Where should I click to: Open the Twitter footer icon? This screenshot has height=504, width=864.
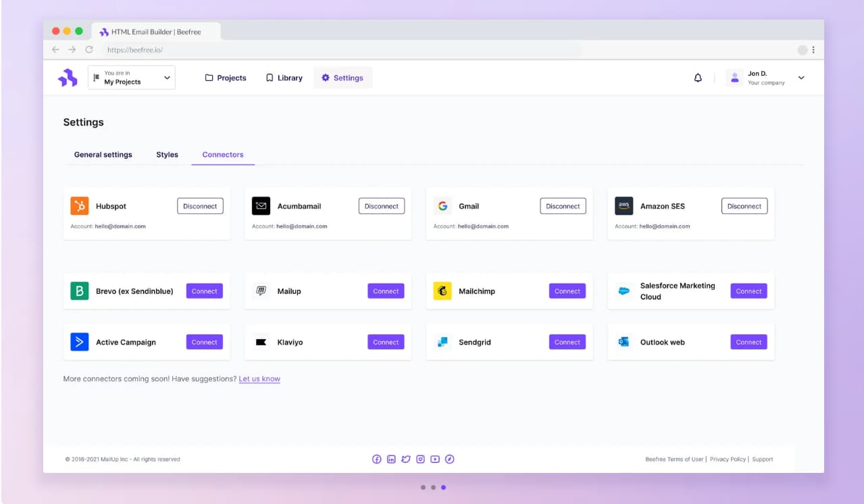click(x=406, y=459)
